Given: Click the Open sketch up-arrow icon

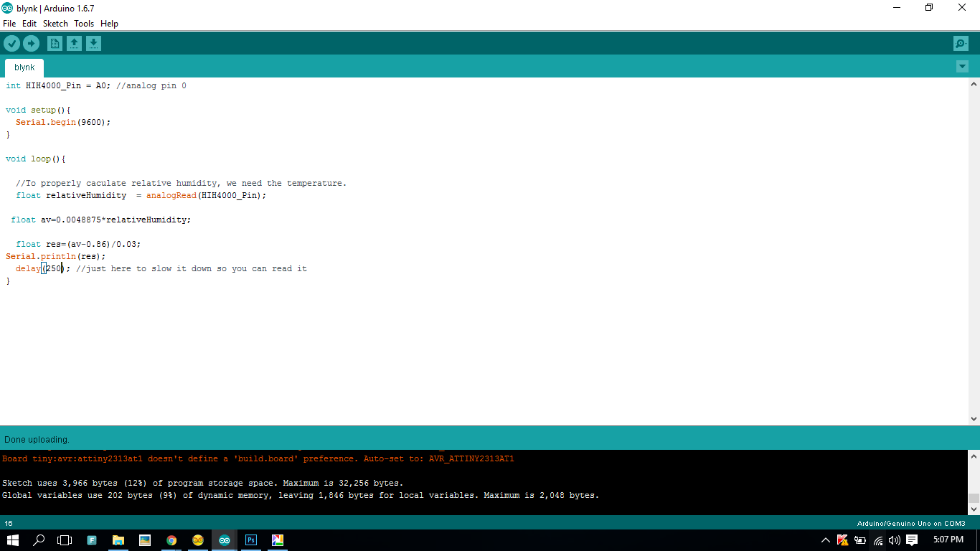Looking at the screenshot, I should coord(74,44).
